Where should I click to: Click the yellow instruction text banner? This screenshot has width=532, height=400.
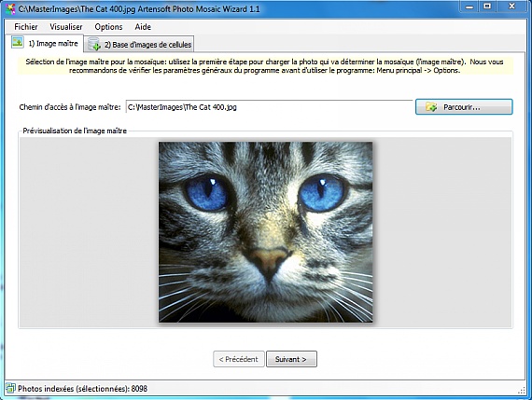pos(265,66)
